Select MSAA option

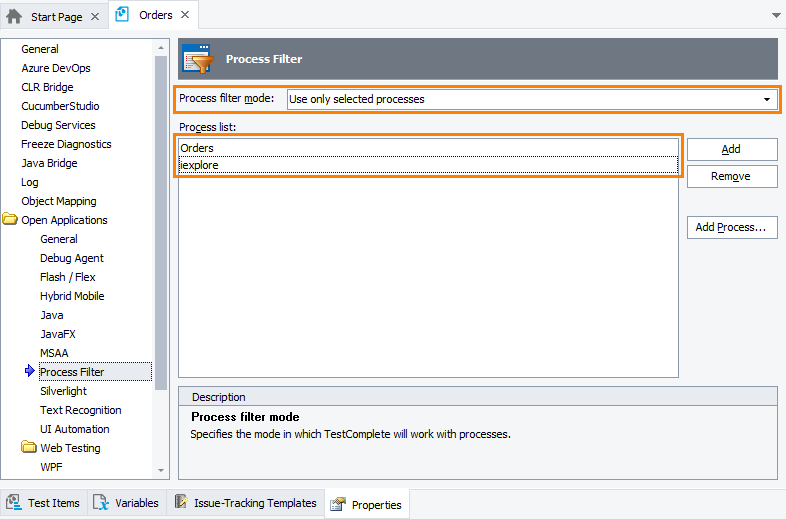pyautogui.click(x=54, y=354)
